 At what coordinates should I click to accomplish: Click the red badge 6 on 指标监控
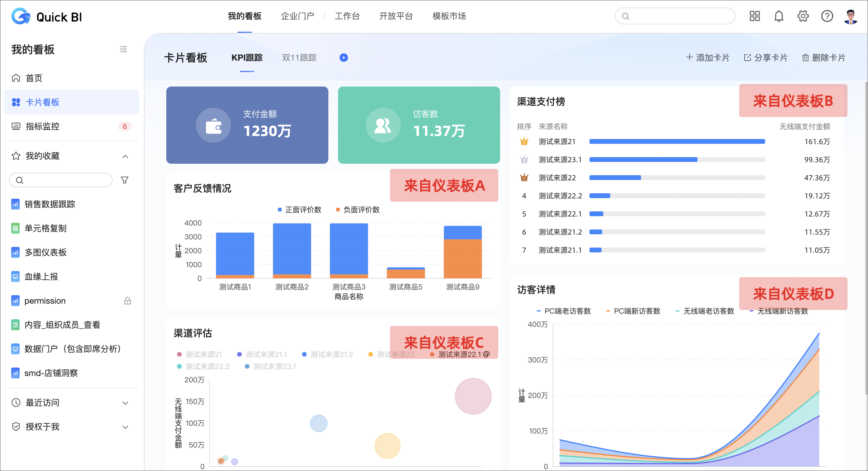coord(125,126)
